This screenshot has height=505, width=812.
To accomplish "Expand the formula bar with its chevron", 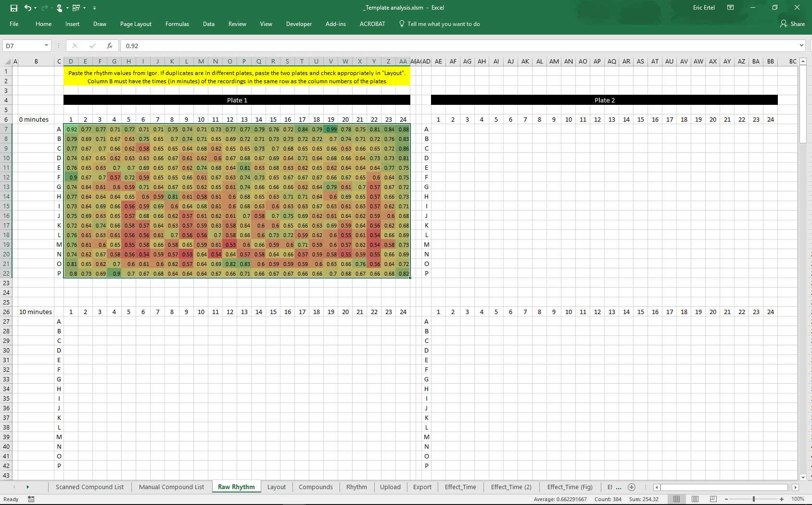I will 801,46.
